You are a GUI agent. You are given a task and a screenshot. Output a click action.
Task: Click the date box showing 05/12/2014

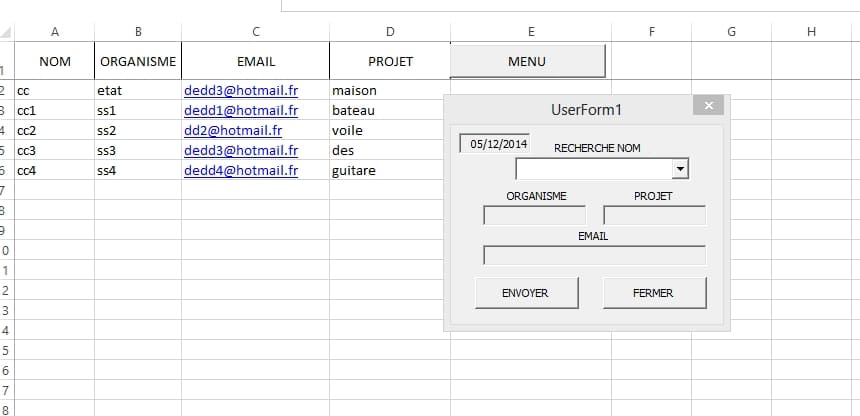point(494,144)
